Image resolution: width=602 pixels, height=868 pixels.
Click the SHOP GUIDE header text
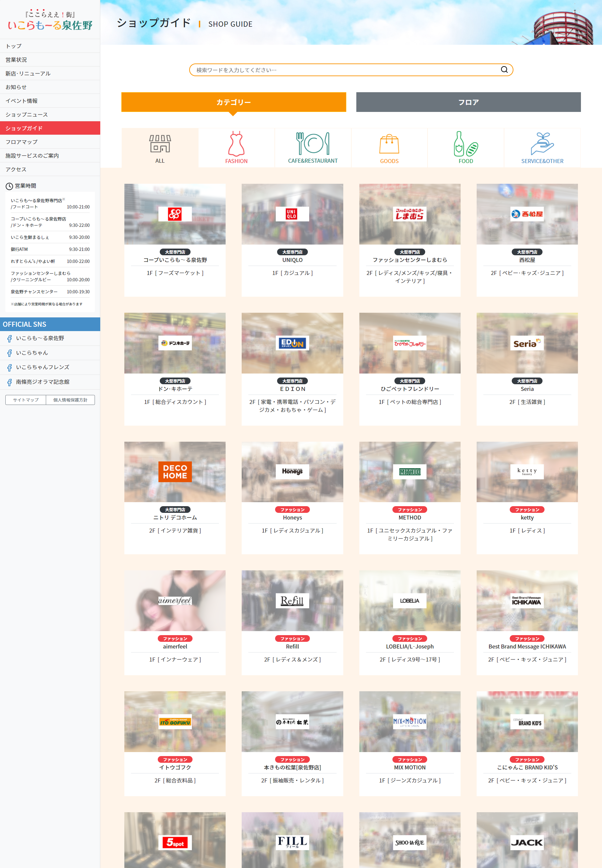[230, 24]
